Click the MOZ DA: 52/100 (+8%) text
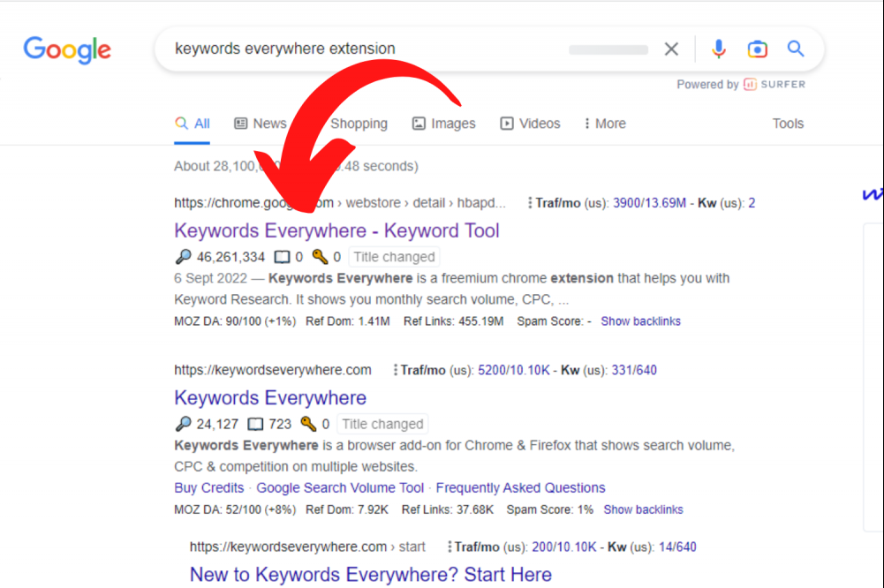The image size is (884, 588). [x=235, y=509]
